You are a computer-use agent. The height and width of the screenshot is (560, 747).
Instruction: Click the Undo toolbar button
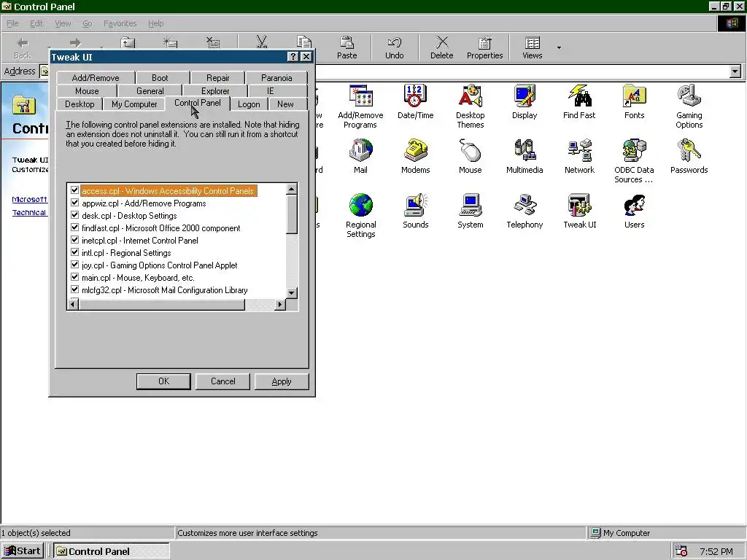[x=395, y=47]
